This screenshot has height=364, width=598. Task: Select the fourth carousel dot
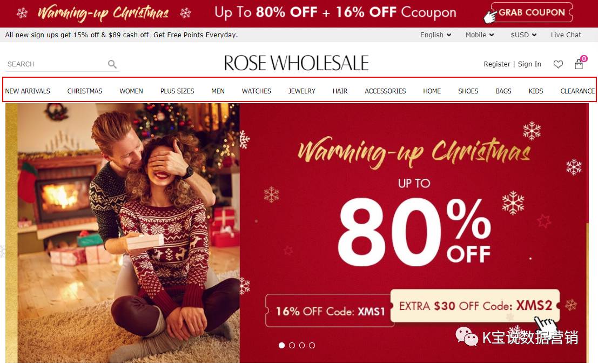point(312,345)
